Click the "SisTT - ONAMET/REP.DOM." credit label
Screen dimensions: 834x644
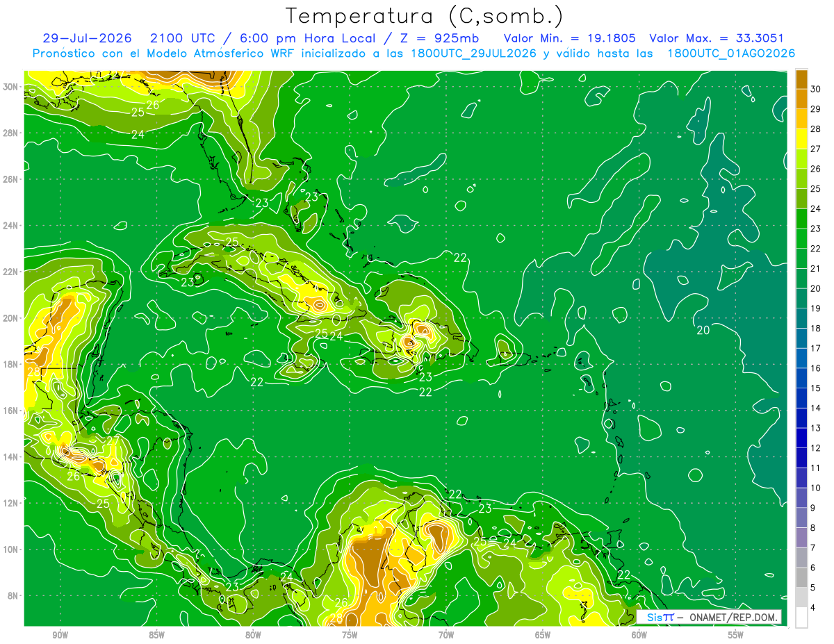(709, 617)
